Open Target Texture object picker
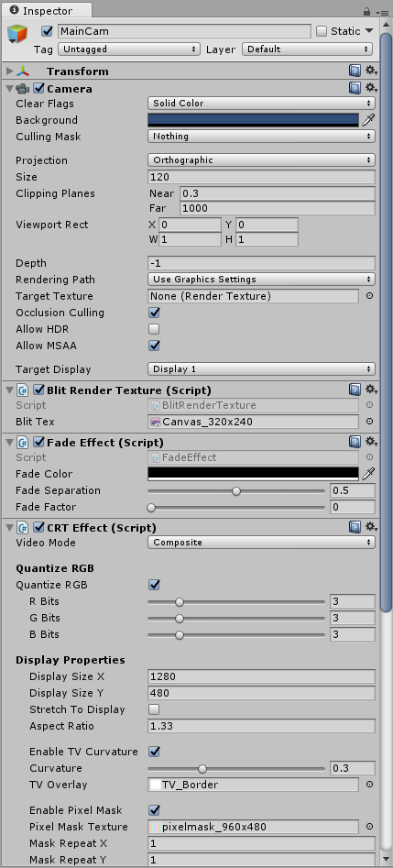393x868 pixels. pyautogui.click(x=369, y=296)
